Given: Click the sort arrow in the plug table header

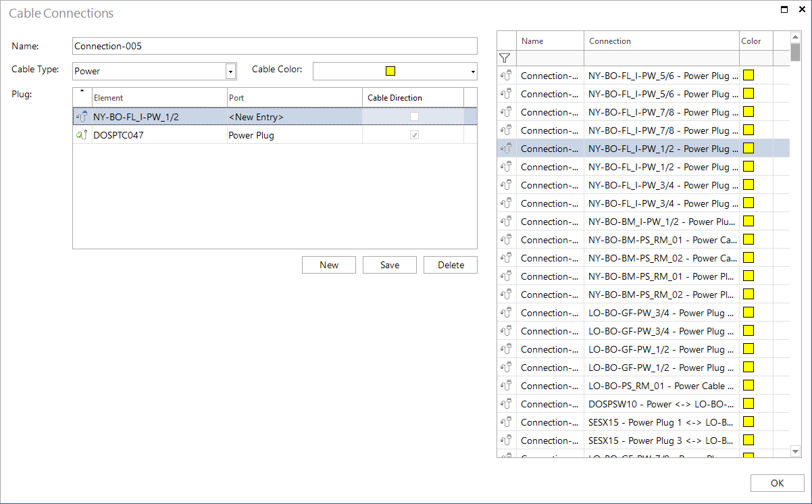Looking at the screenshot, I should [82, 91].
